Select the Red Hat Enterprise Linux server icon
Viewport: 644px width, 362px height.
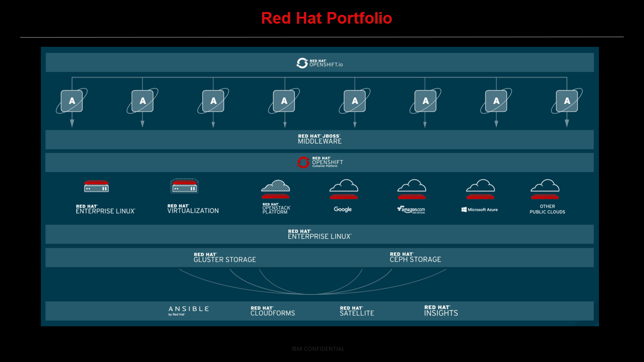coord(96,187)
